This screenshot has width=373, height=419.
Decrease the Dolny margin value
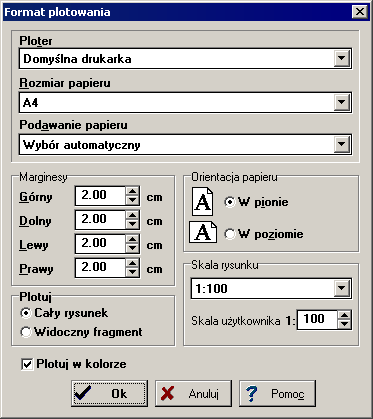[x=132, y=224]
